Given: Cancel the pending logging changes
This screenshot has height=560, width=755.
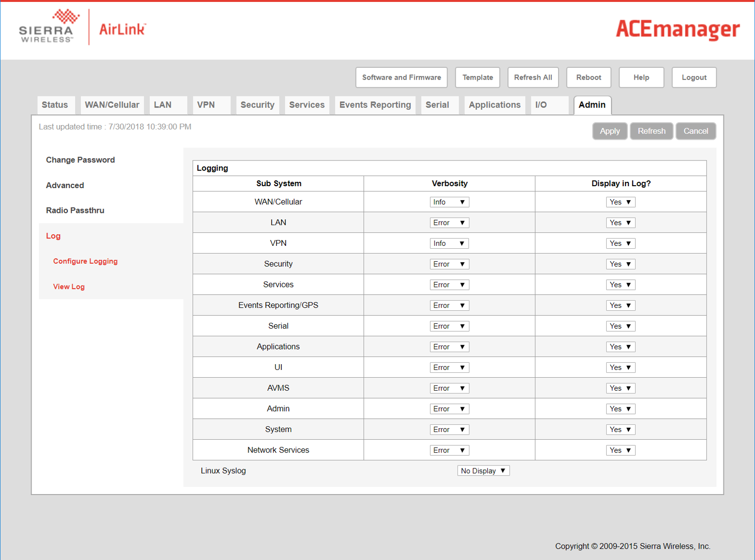Looking at the screenshot, I should point(695,131).
